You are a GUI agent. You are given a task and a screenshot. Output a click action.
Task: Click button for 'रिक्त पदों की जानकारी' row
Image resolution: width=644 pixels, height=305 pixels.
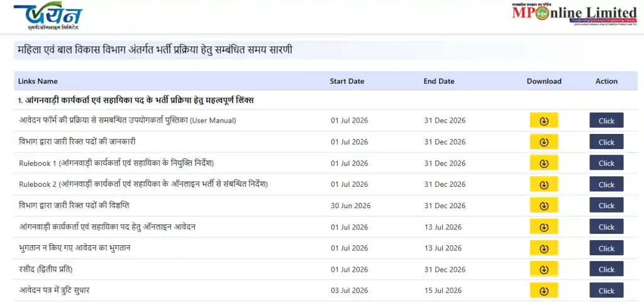pyautogui.click(x=606, y=142)
